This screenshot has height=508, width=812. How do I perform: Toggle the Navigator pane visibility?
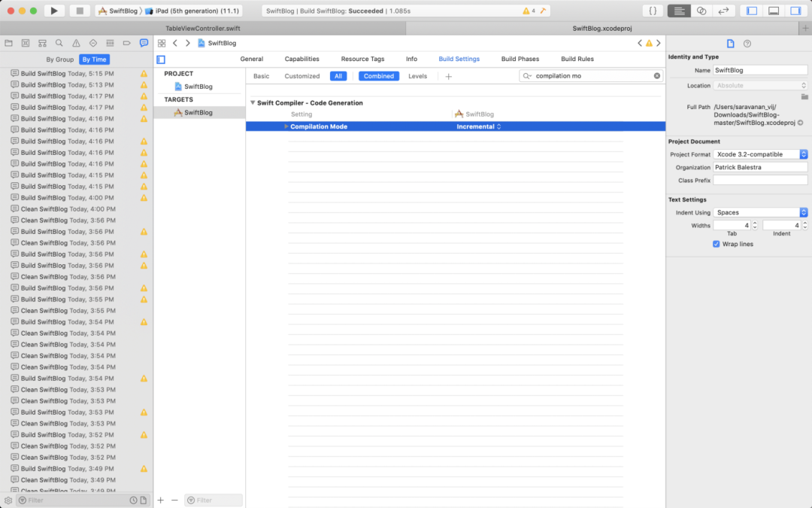pos(752,11)
